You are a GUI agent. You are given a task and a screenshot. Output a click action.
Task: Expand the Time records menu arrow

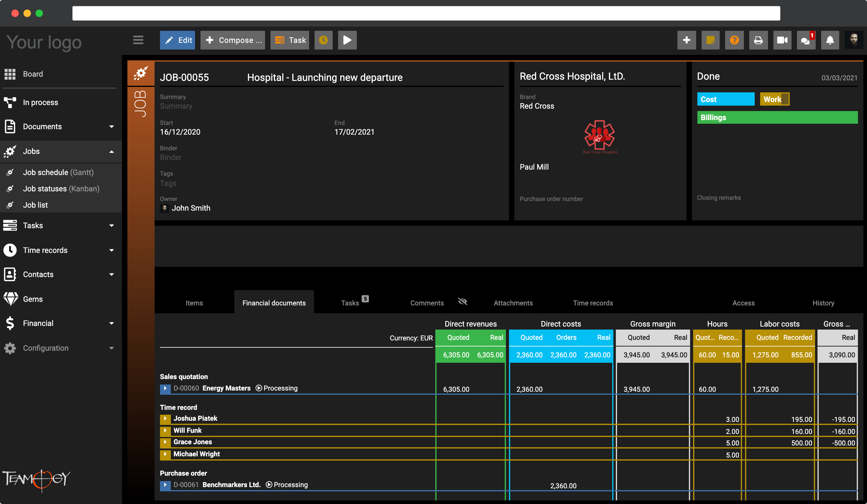pos(111,250)
